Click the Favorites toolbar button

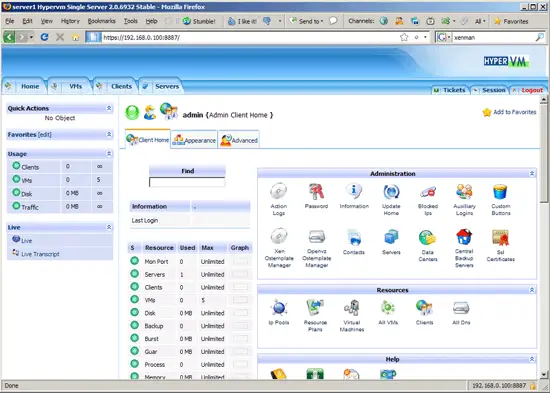511,21
